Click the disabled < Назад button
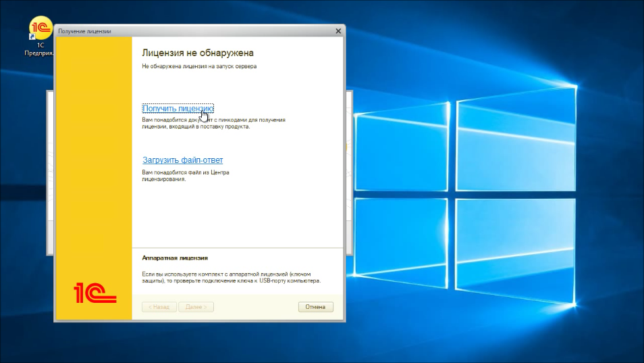This screenshot has width=644, height=363. click(x=159, y=307)
